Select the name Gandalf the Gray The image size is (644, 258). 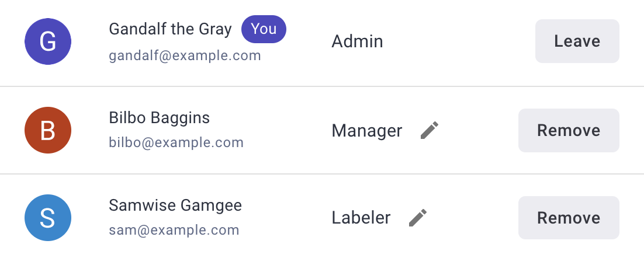click(170, 29)
